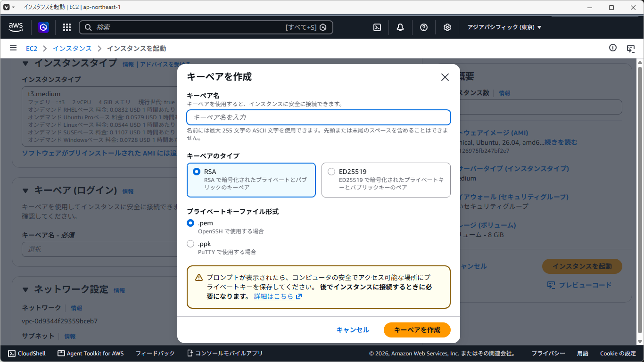Click the キーペア名 input field
This screenshot has height=362, width=644.
319,117
